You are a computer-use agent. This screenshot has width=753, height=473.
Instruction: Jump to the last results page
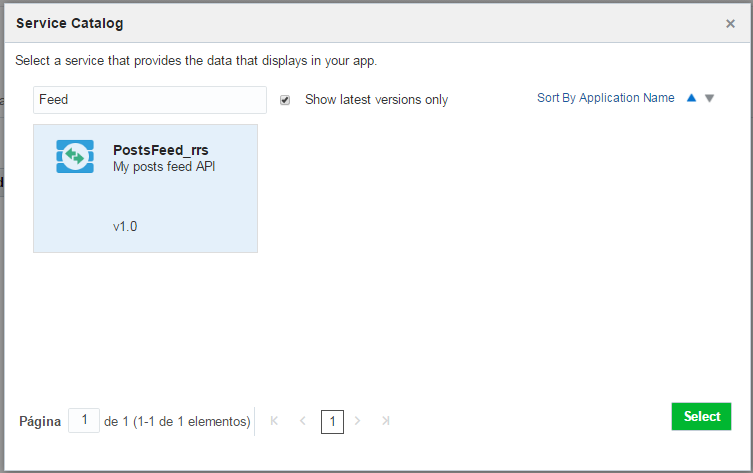386,422
